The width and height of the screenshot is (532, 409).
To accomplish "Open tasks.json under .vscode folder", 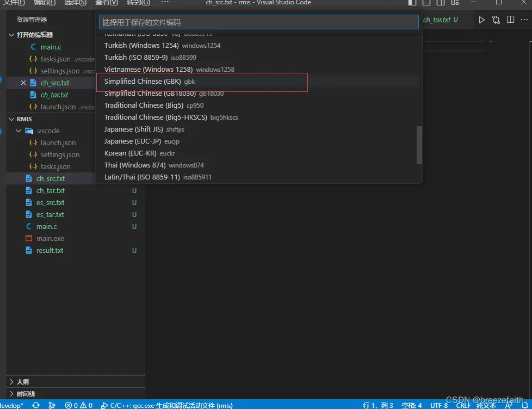I will 55,166.
